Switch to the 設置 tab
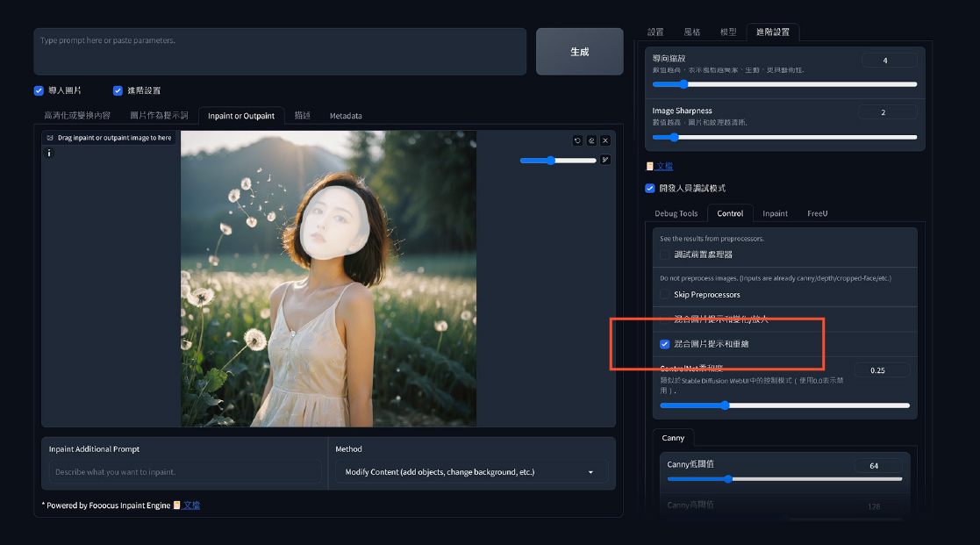This screenshot has height=545, width=980. (x=655, y=32)
